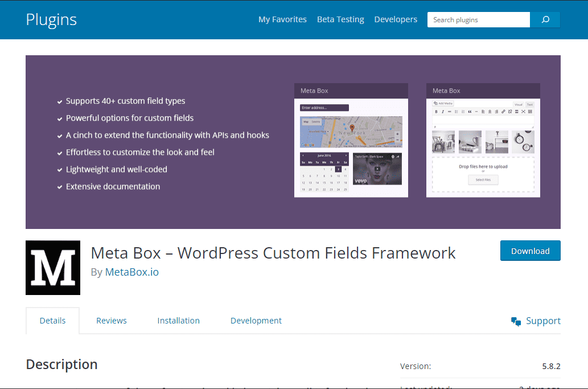The height and width of the screenshot is (389, 588).
Task: Switch to the Installation tab
Action: click(x=179, y=321)
